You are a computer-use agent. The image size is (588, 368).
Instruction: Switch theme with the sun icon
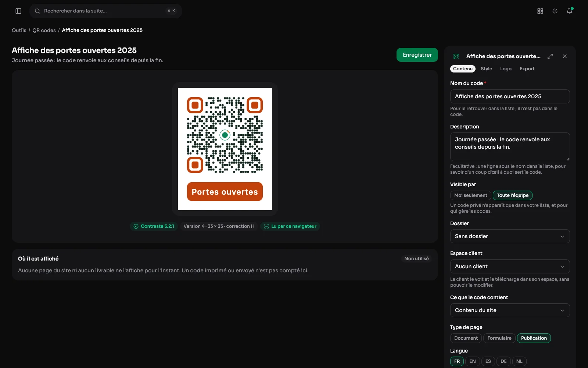tap(555, 11)
